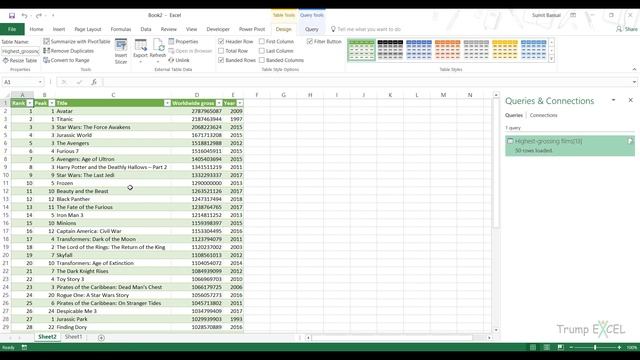Open the Data ribbon tab
640x360 pixels.
tap(146, 29)
